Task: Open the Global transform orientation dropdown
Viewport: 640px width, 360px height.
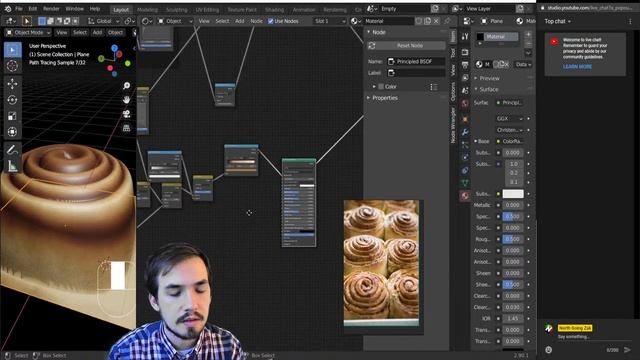Action: [104, 21]
